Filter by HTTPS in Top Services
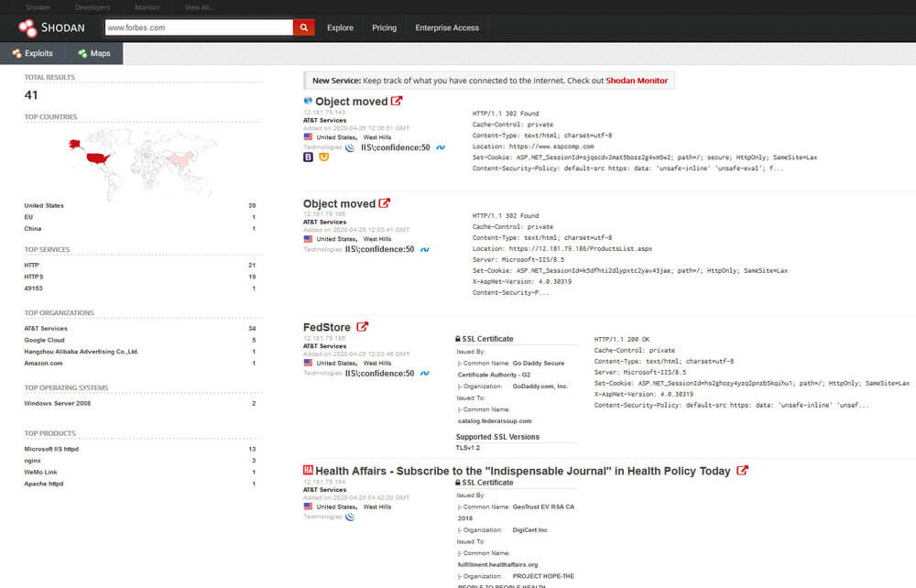This screenshot has height=588, width=916. 34,277
